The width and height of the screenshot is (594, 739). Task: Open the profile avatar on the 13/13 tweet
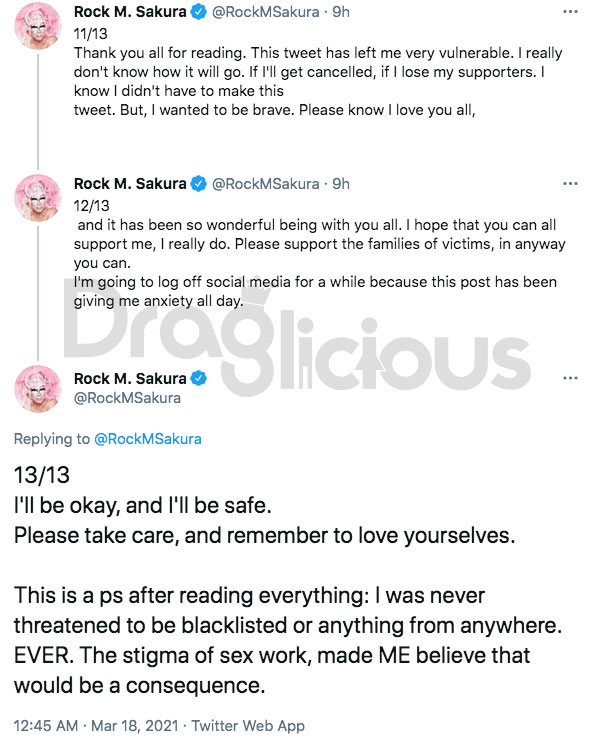coord(38,389)
